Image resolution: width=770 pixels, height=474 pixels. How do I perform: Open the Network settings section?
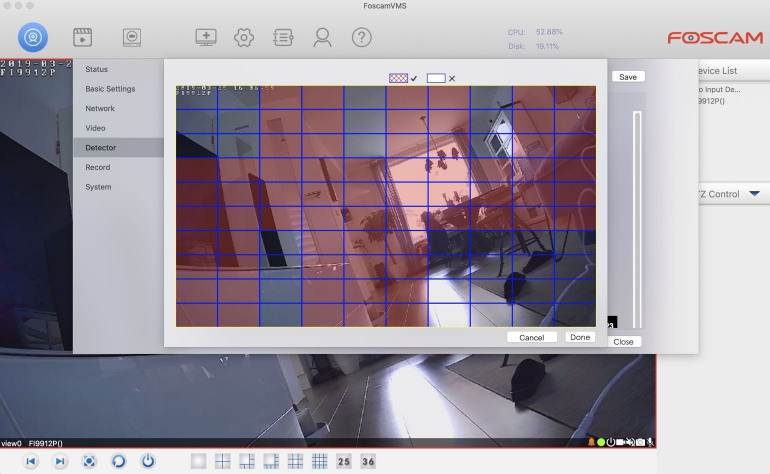(x=100, y=109)
